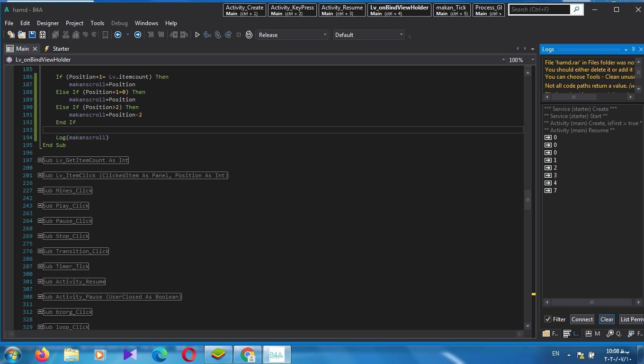Click the Bookmark toolbar icon

coord(105,35)
